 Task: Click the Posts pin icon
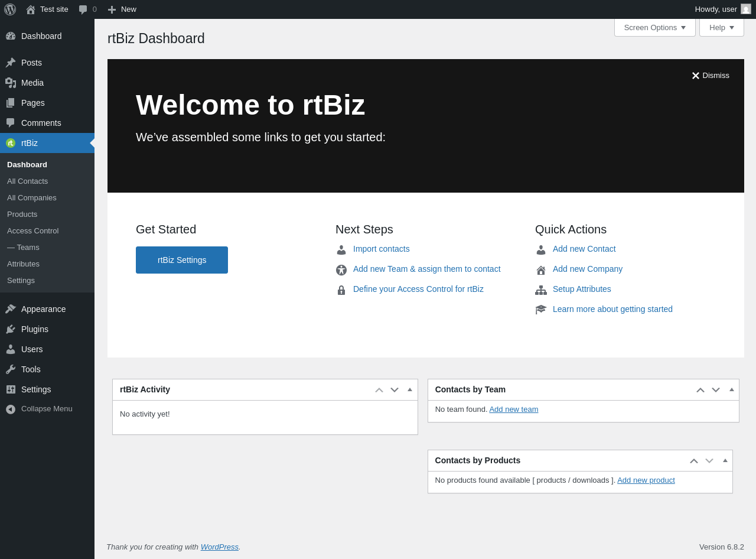point(11,63)
